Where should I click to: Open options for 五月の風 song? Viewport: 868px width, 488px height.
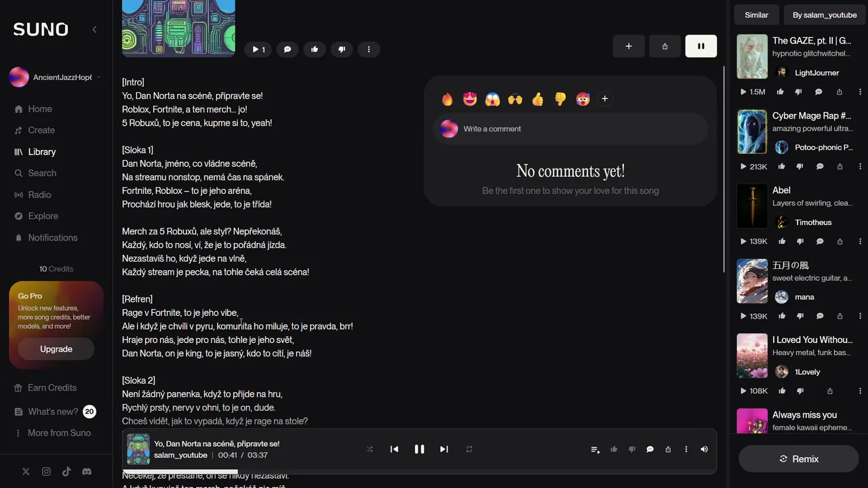861,316
